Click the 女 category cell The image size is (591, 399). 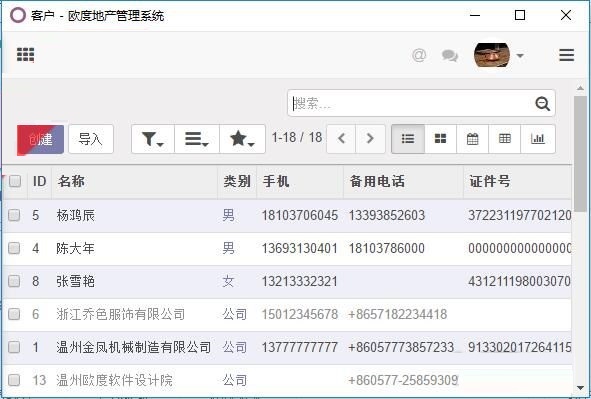[x=228, y=281]
